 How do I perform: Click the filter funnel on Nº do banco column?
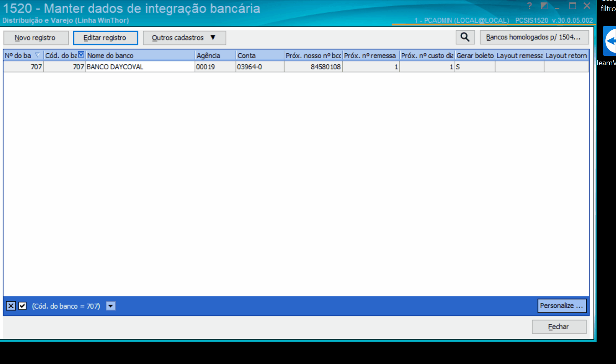point(38,55)
